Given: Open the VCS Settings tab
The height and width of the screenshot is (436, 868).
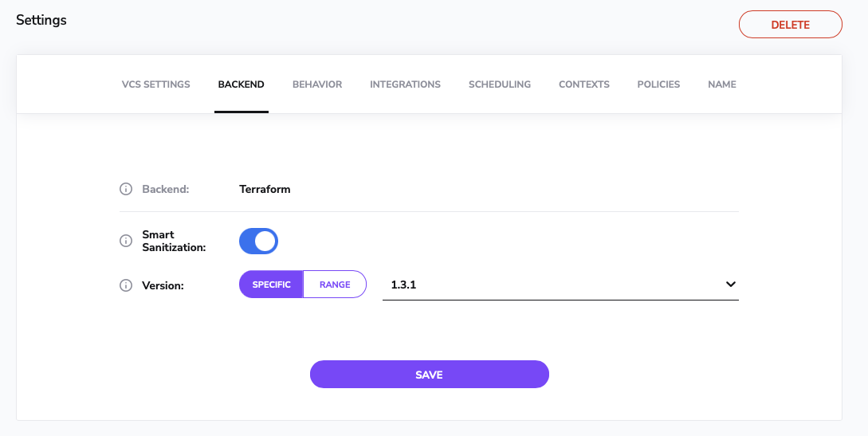Looking at the screenshot, I should pos(156,84).
